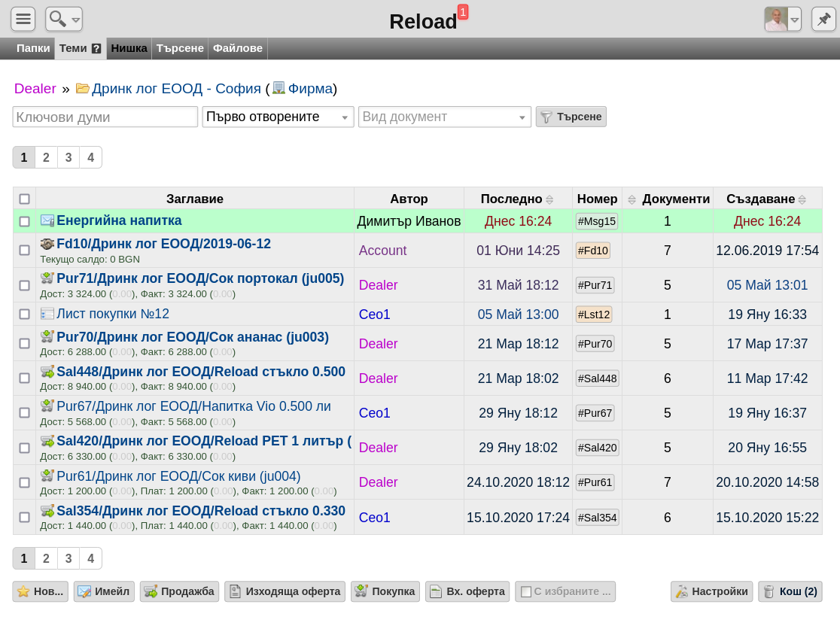Expand the Първо отворените sort dropdown
Image resolution: width=840 pixels, height=626 pixels.
[x=278, y=117]
